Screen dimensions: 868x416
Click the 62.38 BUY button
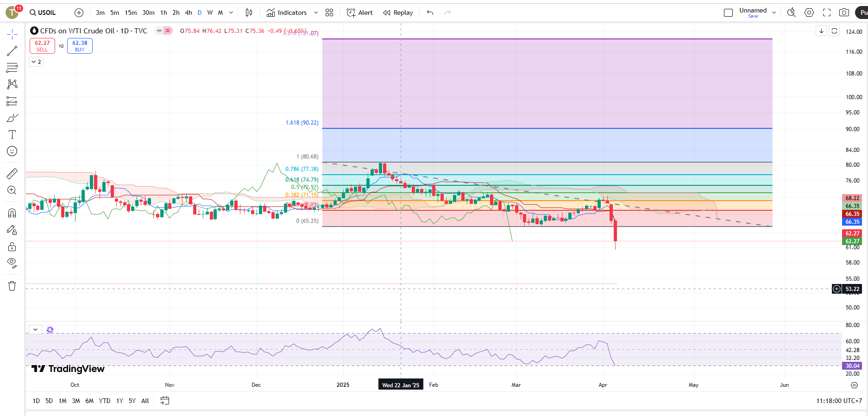pyautogui.click(x=80, y=46)
